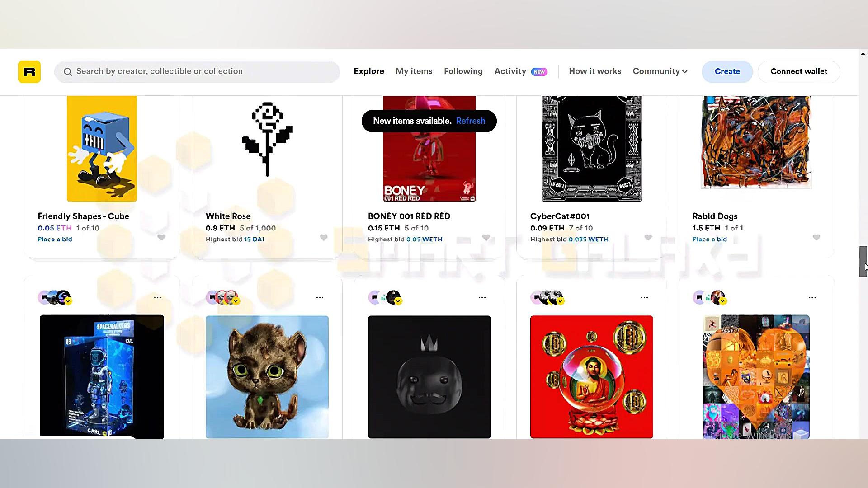This screenshot has width=868, height=488.
Task: Focus the search by creator input field
Action: click(x=197, y=71)
